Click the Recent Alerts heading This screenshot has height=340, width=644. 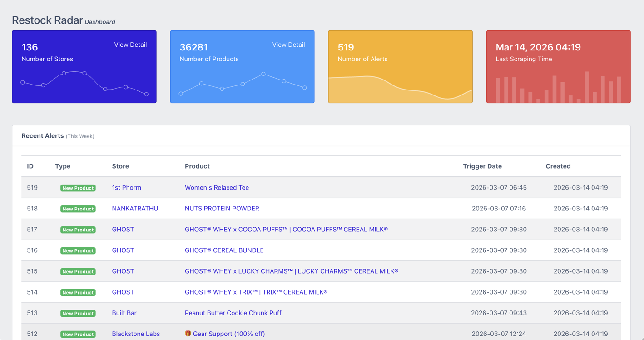[x=43, y=135]
